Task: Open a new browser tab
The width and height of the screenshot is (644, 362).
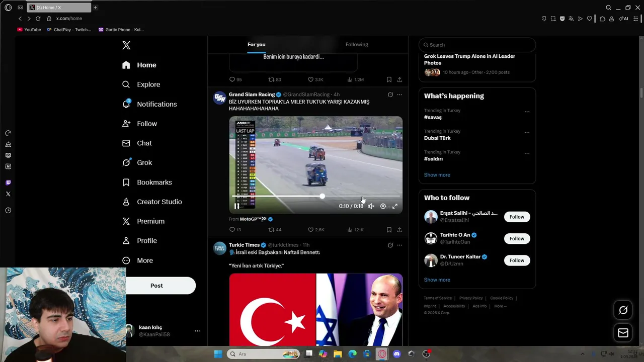Action: 95,8
